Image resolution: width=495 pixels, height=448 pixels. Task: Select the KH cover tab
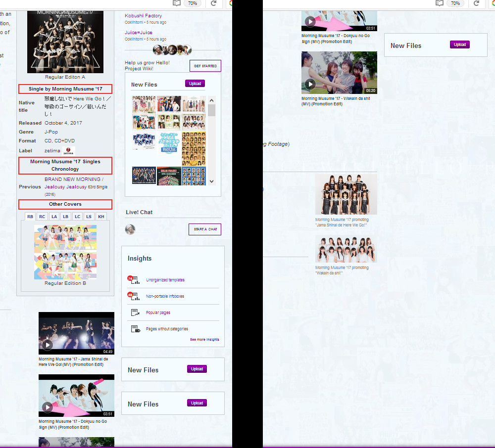click(x=101, y=217)
